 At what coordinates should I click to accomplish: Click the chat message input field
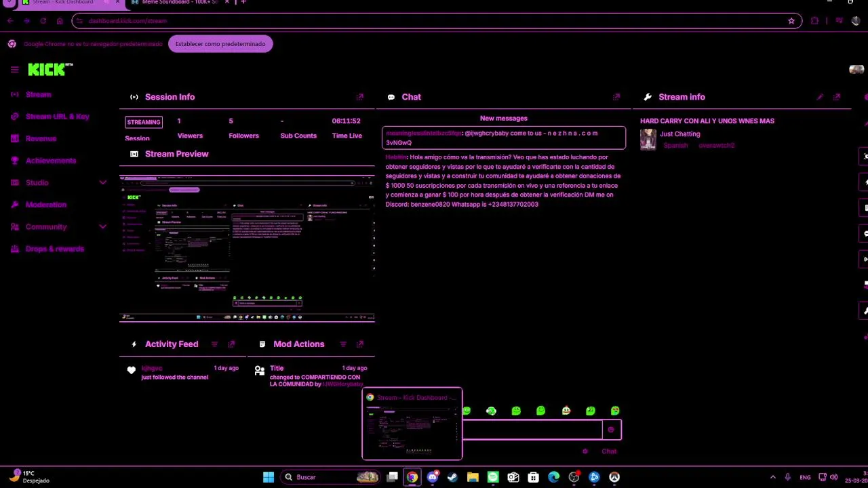(x=532, y=430)
